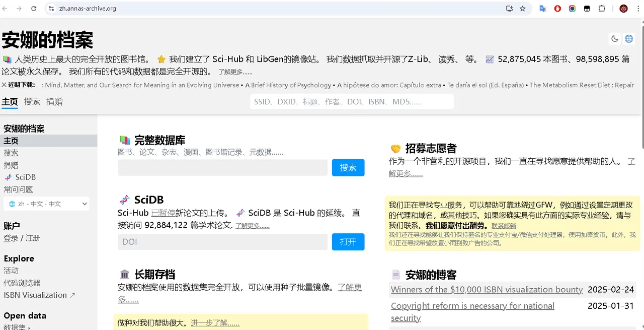Click the 安娜的档案 site title

(x=47, y=40)
